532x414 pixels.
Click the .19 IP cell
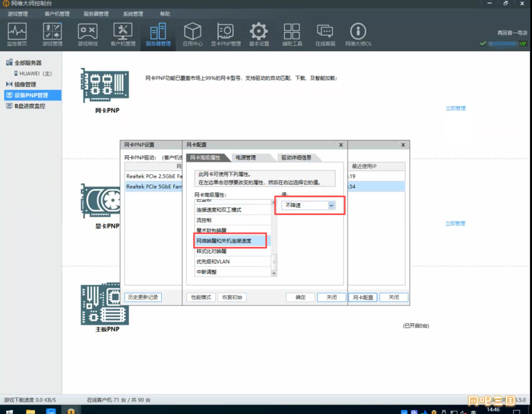tap(377, 176)
